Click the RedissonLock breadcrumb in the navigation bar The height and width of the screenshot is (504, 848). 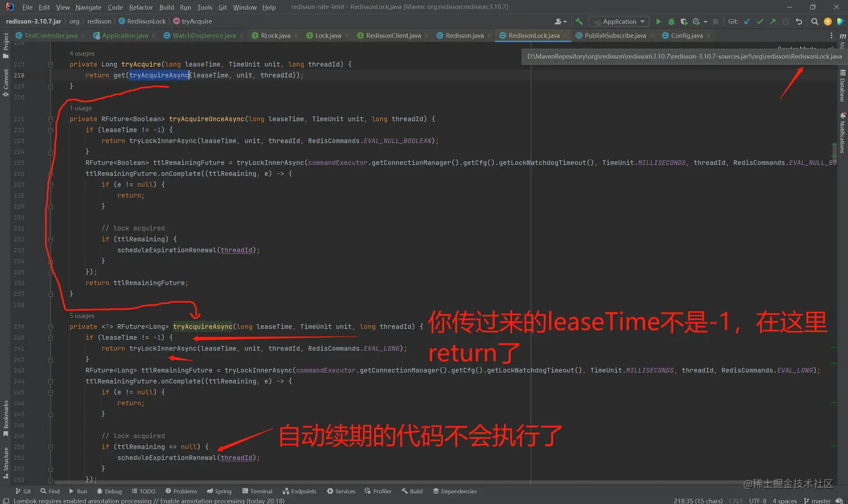click(x=142, y=21)
